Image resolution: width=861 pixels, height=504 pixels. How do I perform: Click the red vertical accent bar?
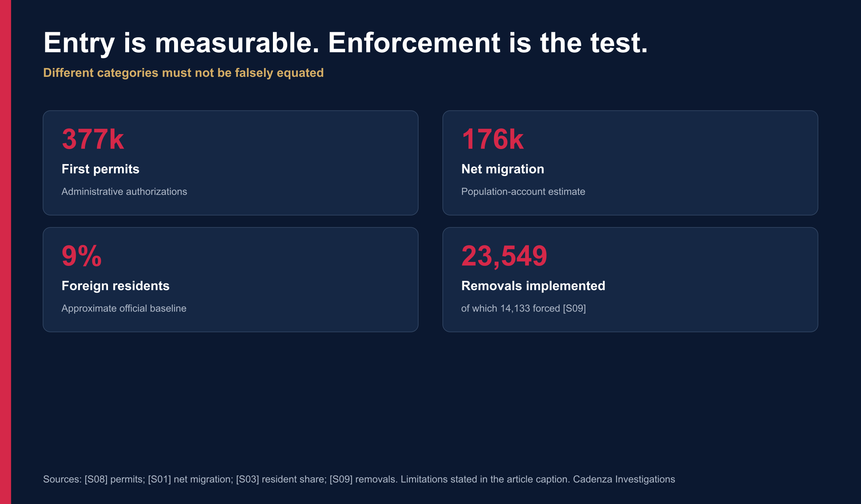(x=5, y=252)
